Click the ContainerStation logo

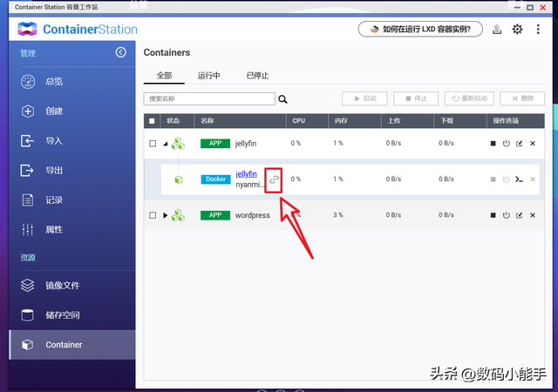click(78, 29)
